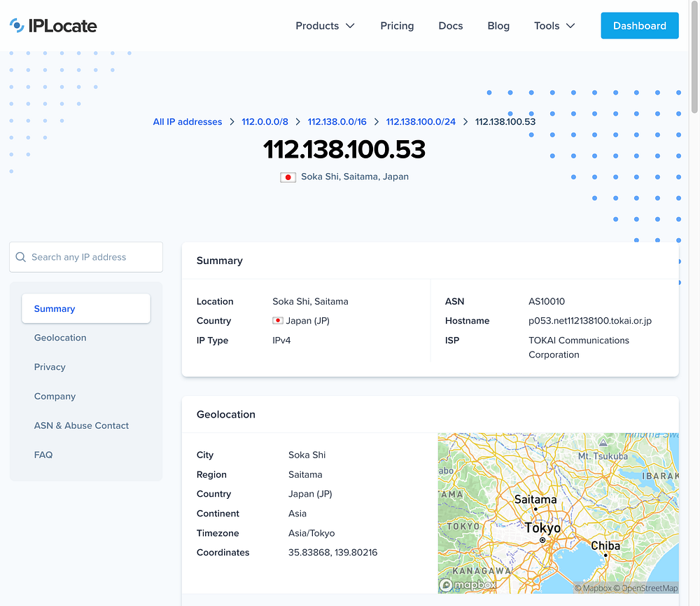Click hostname p053.net112138100.tokai.or.jp
This screenshot has width=700, height=606.
click(x=589, y=321)
